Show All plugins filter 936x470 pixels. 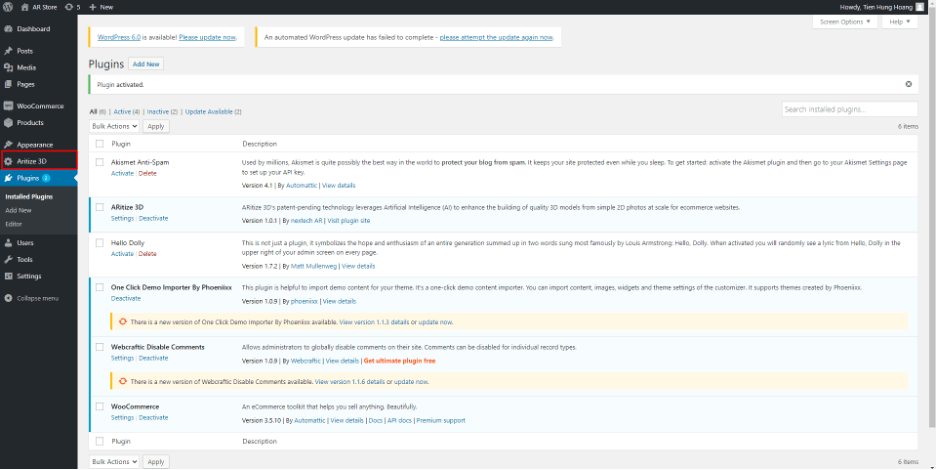93,112
